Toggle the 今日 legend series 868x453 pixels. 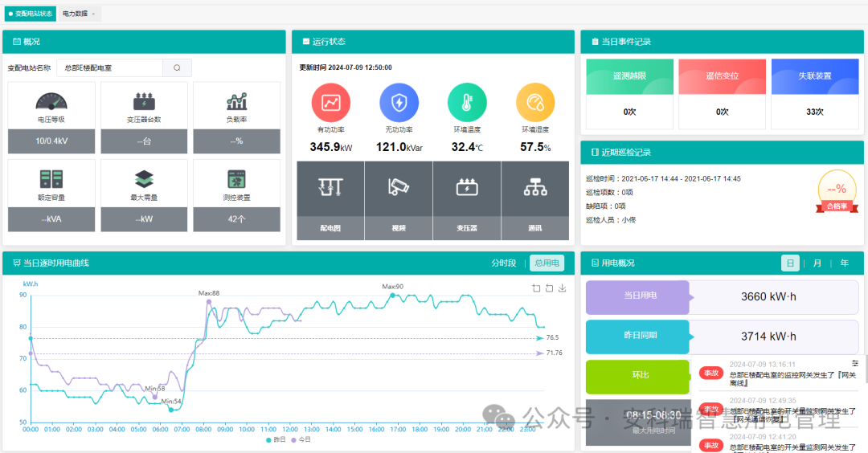301,439
